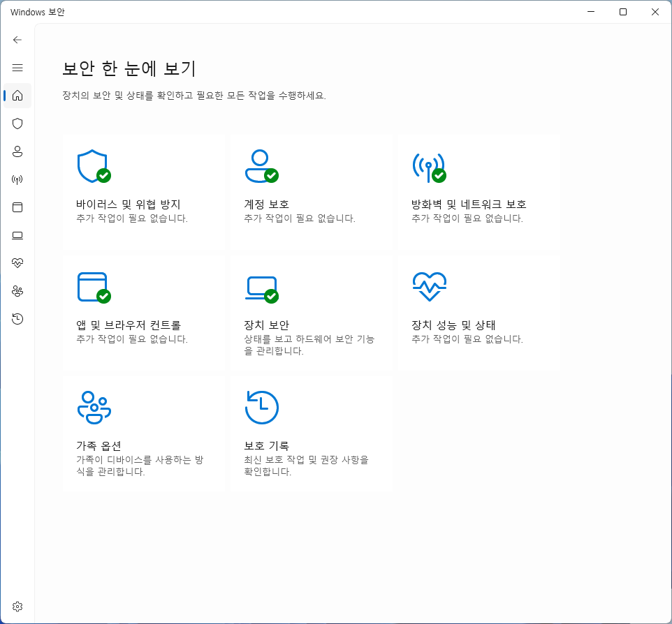The image size is (672, 624).
Task: Open the 앱 및 브라우저 컨트롤 title
Action: pos(128,325)
